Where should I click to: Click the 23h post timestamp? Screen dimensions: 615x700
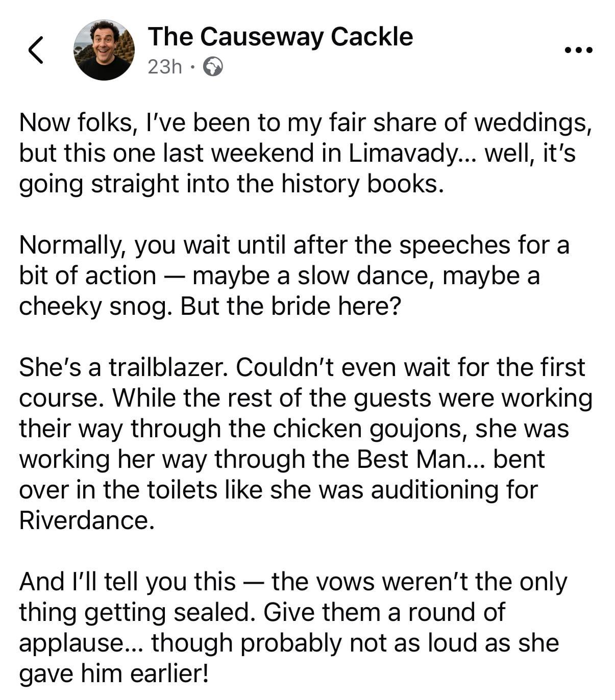(164, 67)
